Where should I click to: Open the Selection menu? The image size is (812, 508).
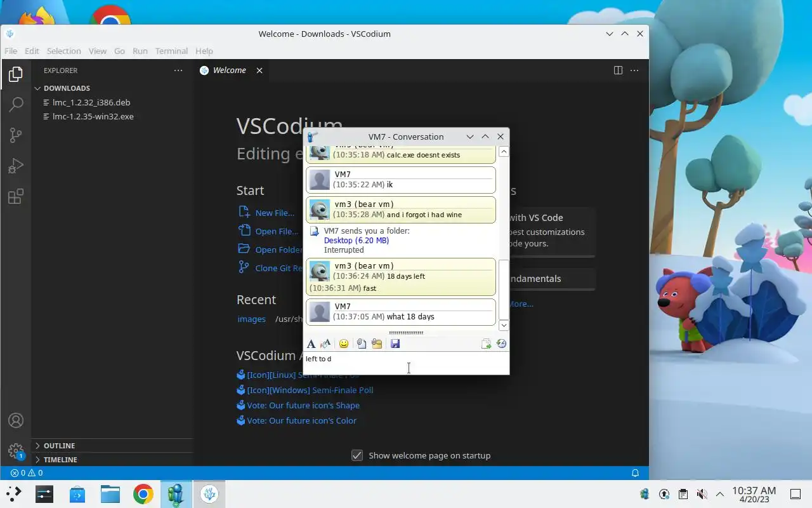click(63, 51)
